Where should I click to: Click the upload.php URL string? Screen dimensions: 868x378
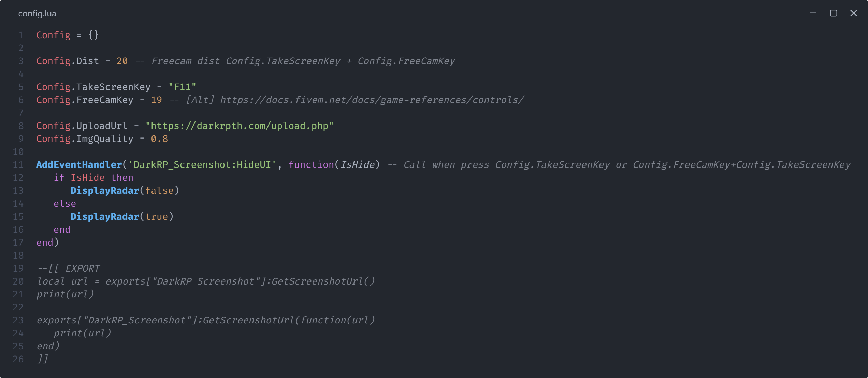240,126
